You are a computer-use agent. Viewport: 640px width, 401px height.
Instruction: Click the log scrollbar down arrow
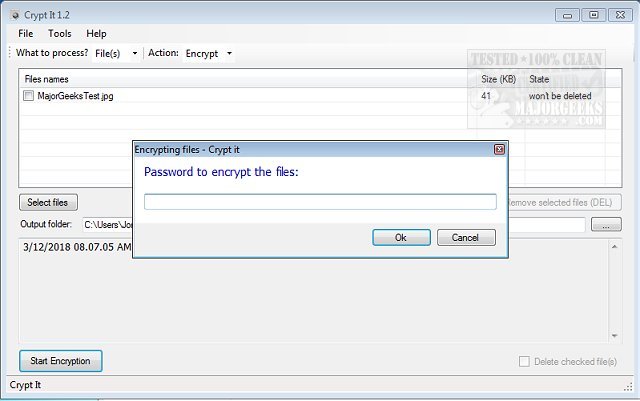tap(614, 336)
